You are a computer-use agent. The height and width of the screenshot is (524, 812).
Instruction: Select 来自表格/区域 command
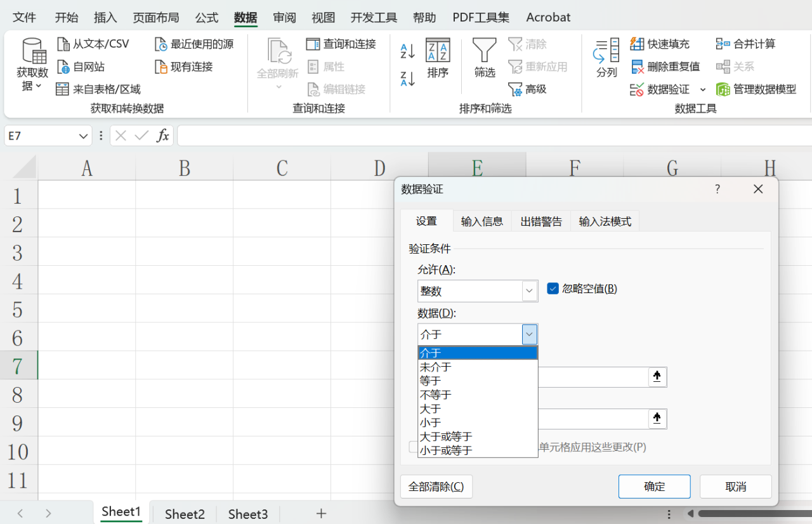tap(98, 89)
